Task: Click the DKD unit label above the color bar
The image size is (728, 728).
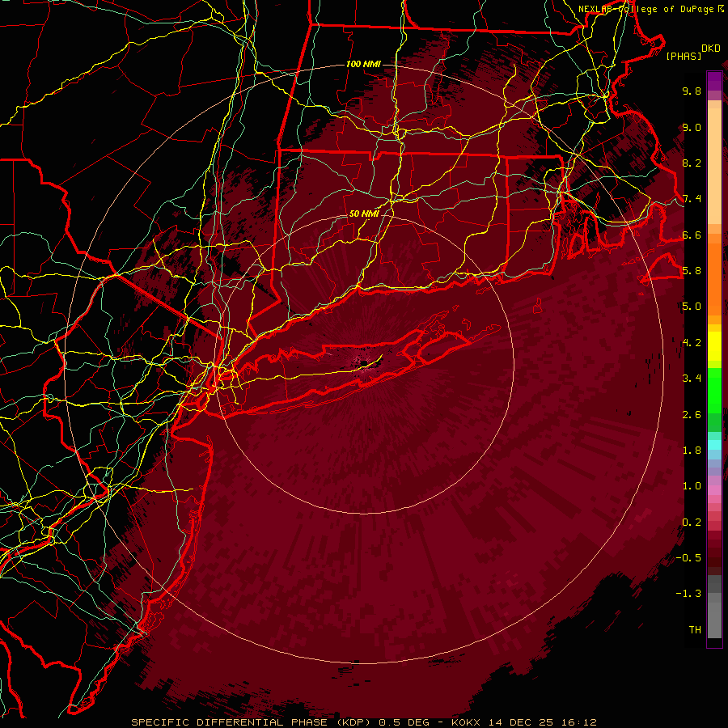Action: pos(710,49)
